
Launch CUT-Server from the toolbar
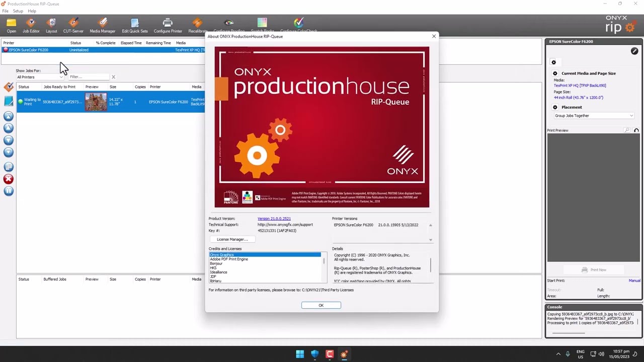point(73,25)
